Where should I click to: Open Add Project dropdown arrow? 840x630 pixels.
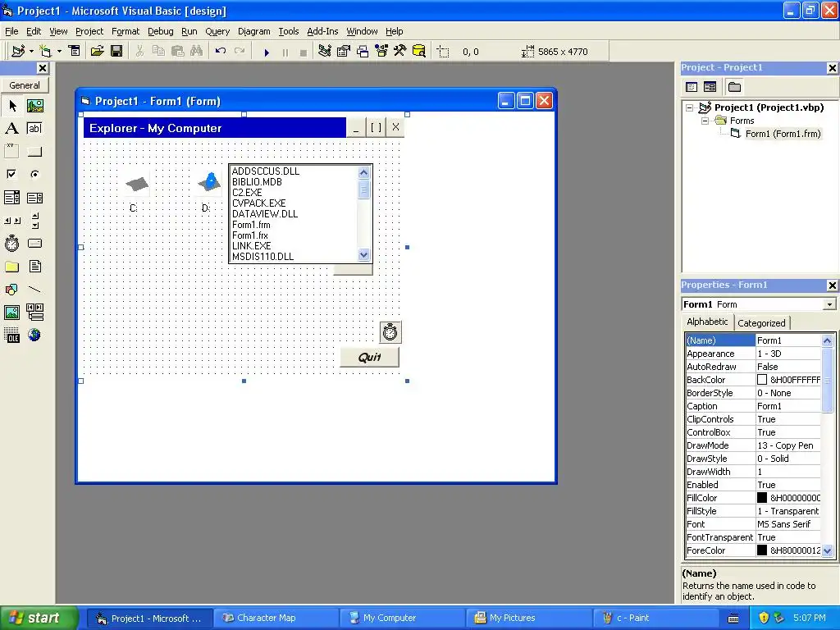(x=32, y=51)
